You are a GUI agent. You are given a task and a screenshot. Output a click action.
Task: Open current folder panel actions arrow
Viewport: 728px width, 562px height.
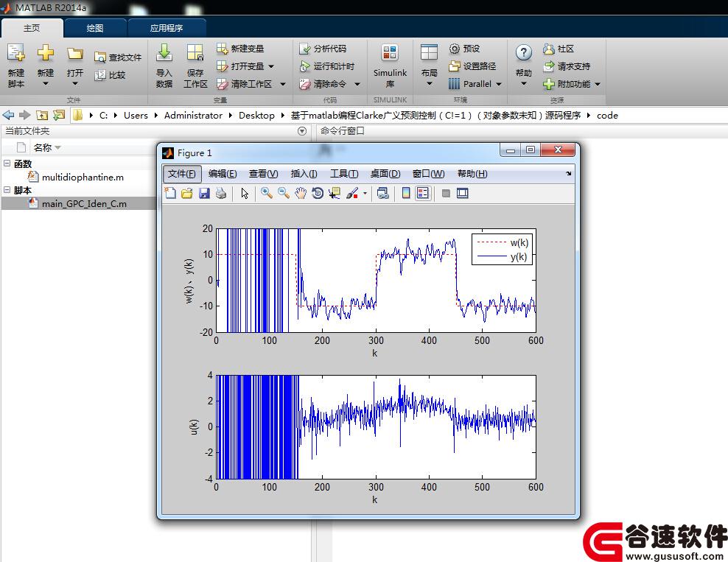[x=302, y=131]
